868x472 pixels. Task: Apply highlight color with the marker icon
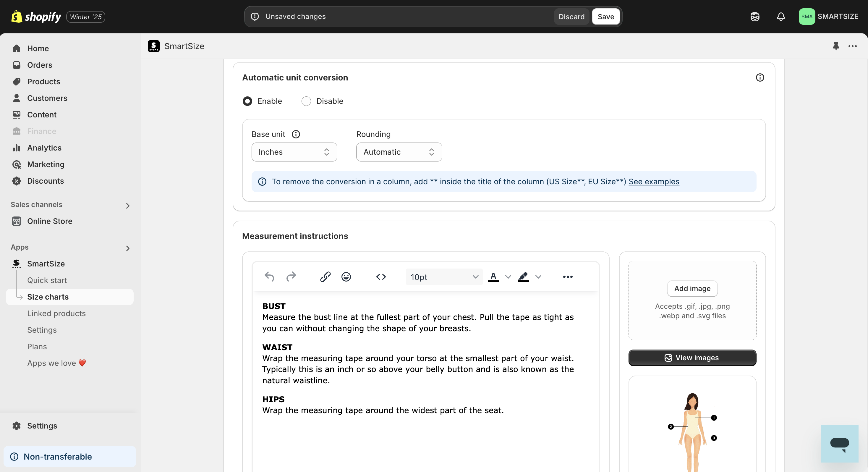(x=523, y=277)
